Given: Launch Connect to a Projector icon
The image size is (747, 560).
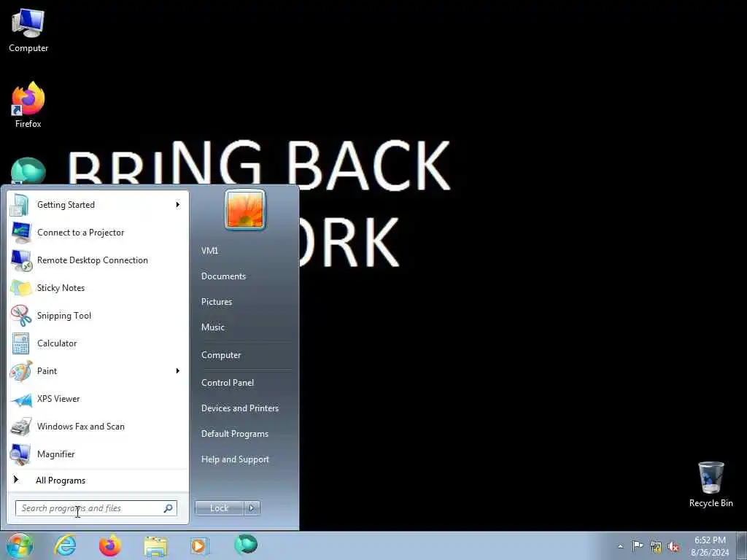Looking at the screenshot, I should click(20, 233).
